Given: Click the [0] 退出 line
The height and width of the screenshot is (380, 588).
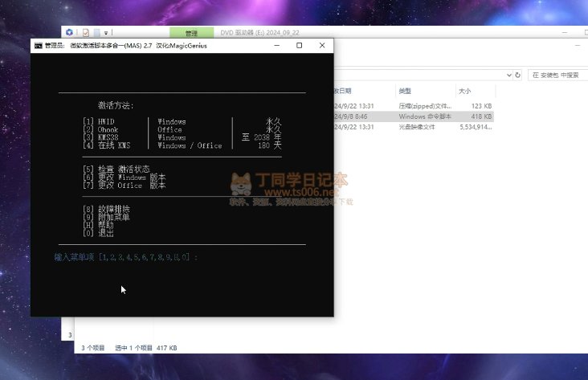Looking at the screenshot, I should pyautogui.click(x=98, y=232).
